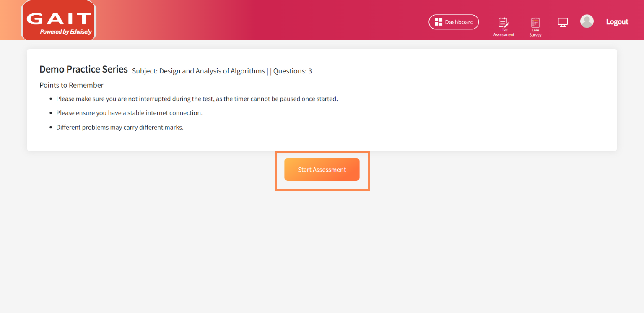Select the different marks bullet point

[x=120, y=127]
